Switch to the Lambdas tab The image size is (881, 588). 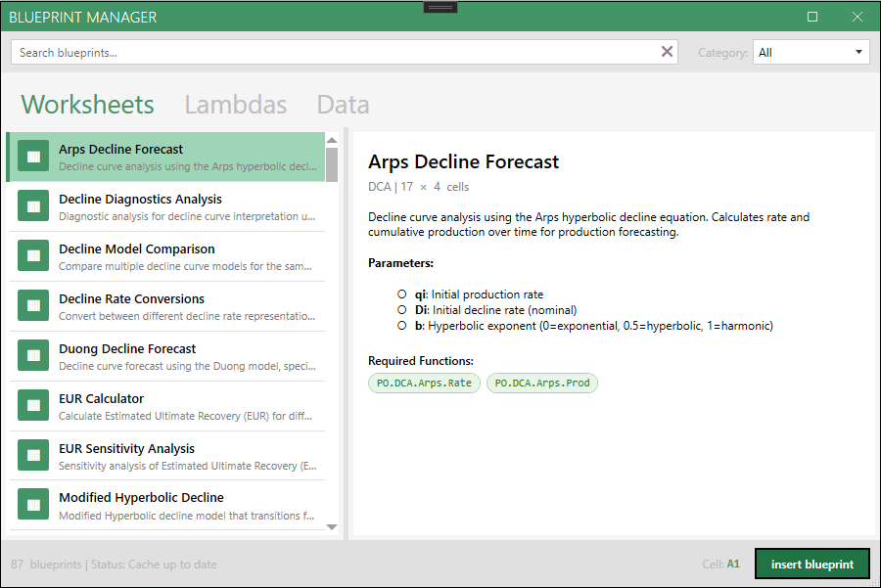pos(235,105)
